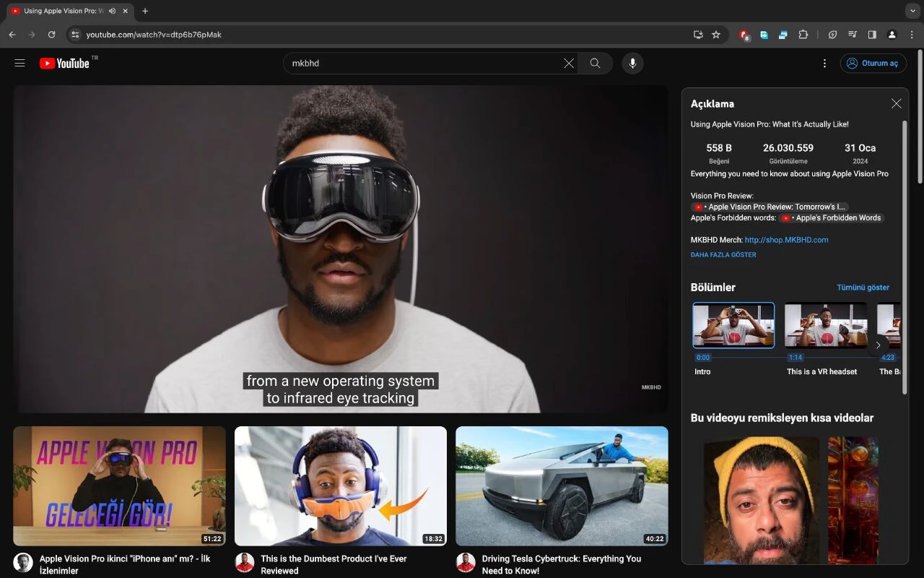Click the search magnifier button
The width and height of the screenshot is (924, 578).
(x=595, y=64)
